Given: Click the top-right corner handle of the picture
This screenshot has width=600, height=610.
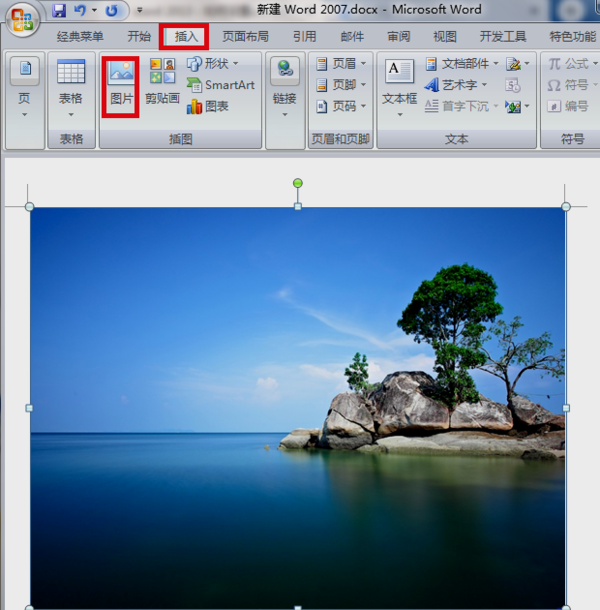Looking at the screenshot, I should coord(566,207).
